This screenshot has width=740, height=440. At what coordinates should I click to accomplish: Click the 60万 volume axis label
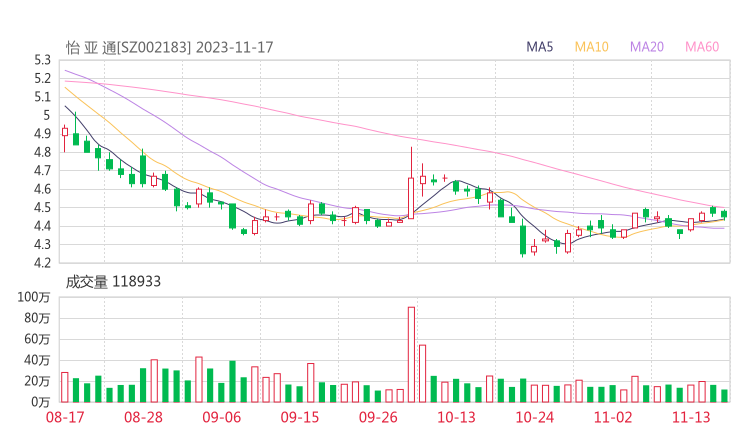pos(37,339)
